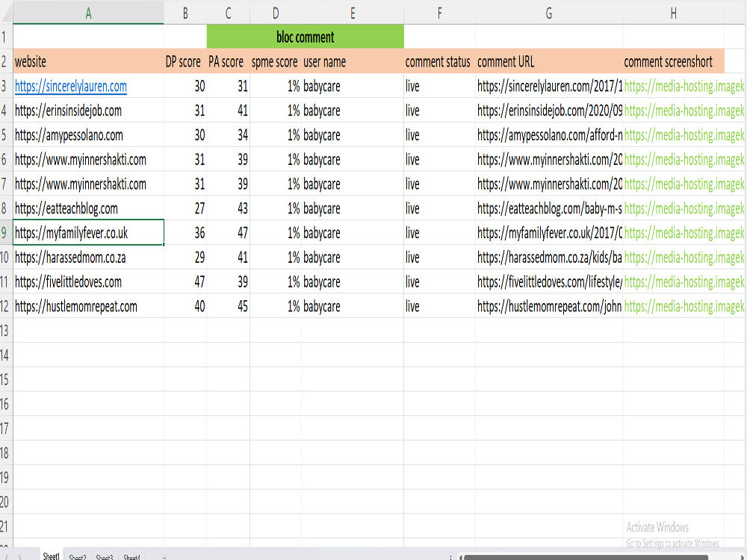Screen dimensions: 747x560
Task: Select row 13 header
Action: click(6, 331)
